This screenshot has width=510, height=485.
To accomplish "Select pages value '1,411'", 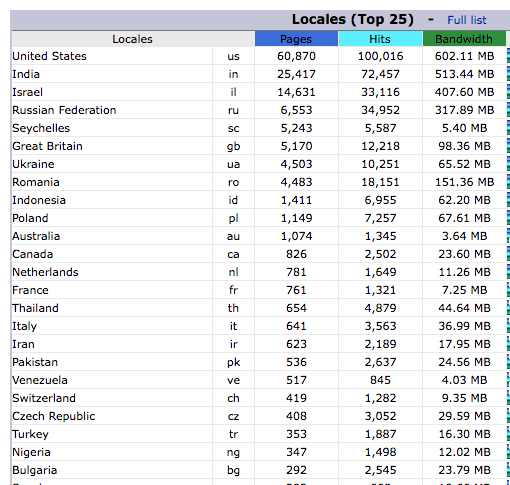I will [x=296, y=200].
